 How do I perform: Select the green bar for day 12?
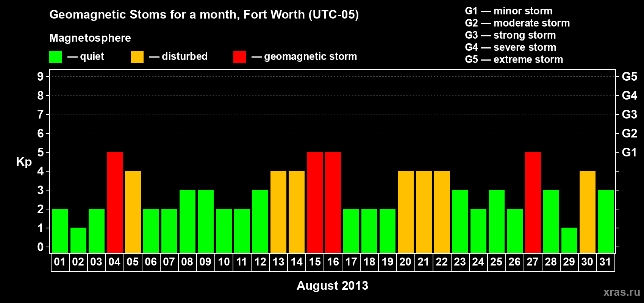260,221
